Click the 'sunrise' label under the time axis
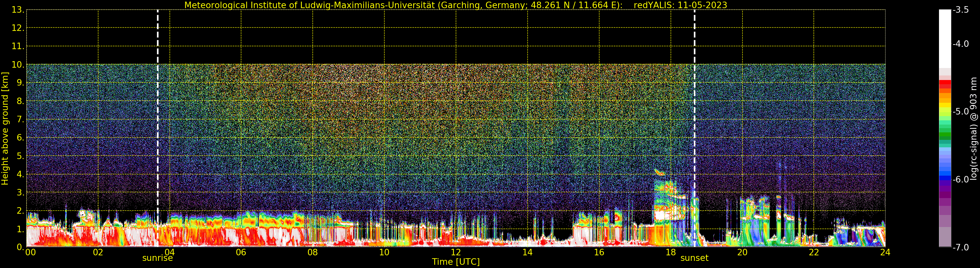980x268 pixels. (x=158, y=258)
